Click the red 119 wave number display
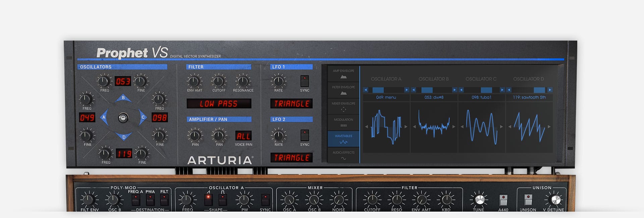The height and width of the screenshot is (218, 644). pos(124,154)
